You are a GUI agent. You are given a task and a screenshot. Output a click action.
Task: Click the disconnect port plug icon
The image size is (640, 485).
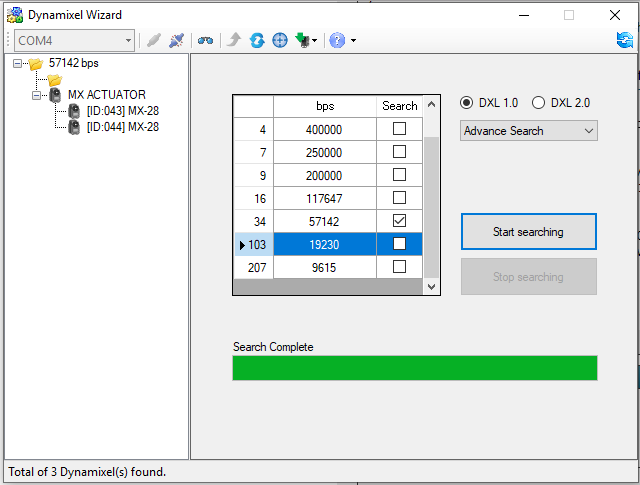click(177, 40)
